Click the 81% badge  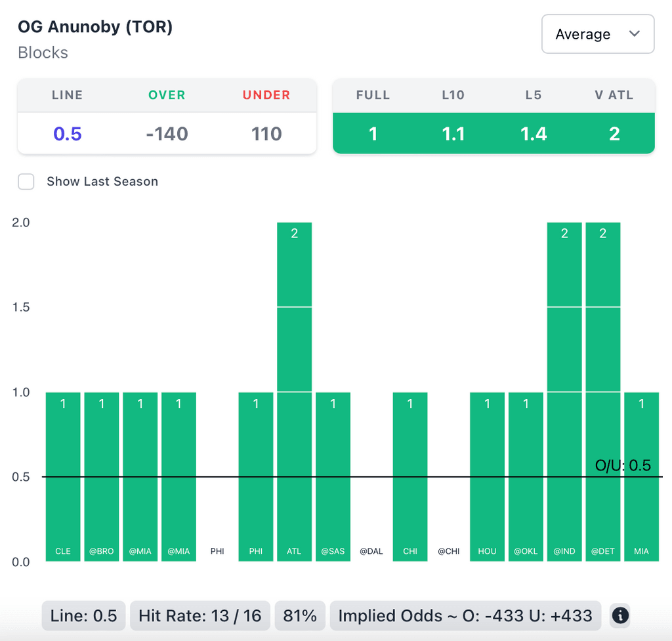click(300, 615)
